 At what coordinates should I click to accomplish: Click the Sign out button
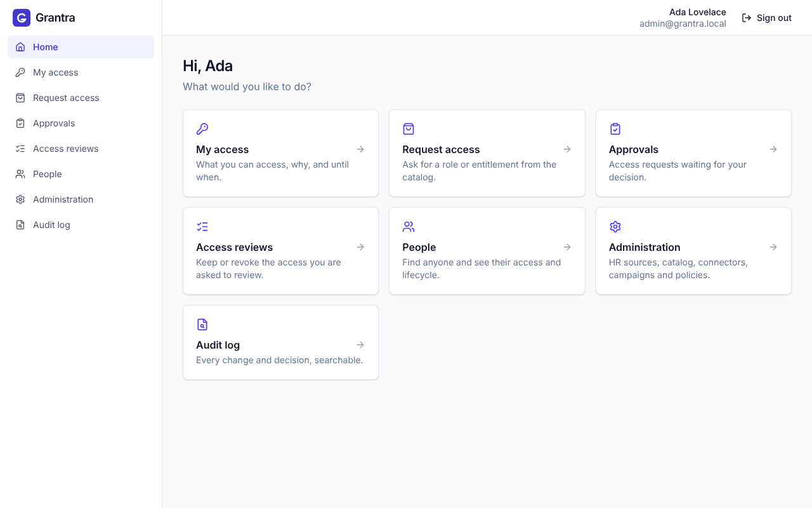[x=766, y=18]
